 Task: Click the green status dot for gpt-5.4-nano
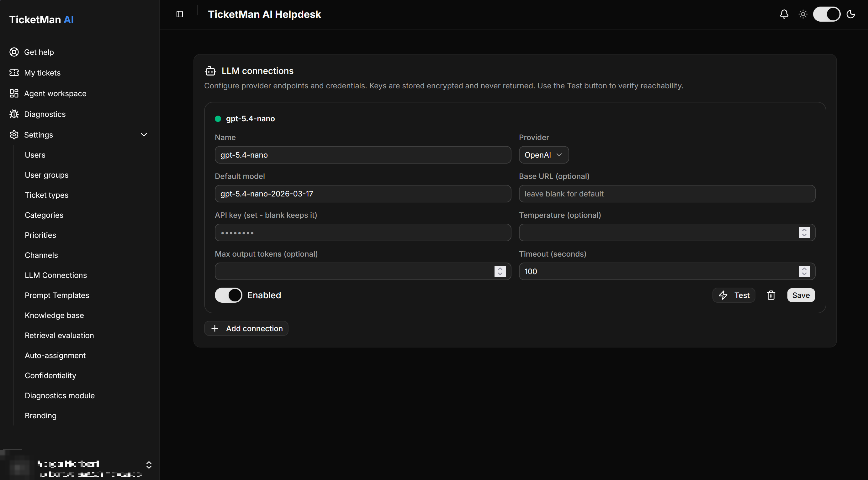tap(218, 118)
